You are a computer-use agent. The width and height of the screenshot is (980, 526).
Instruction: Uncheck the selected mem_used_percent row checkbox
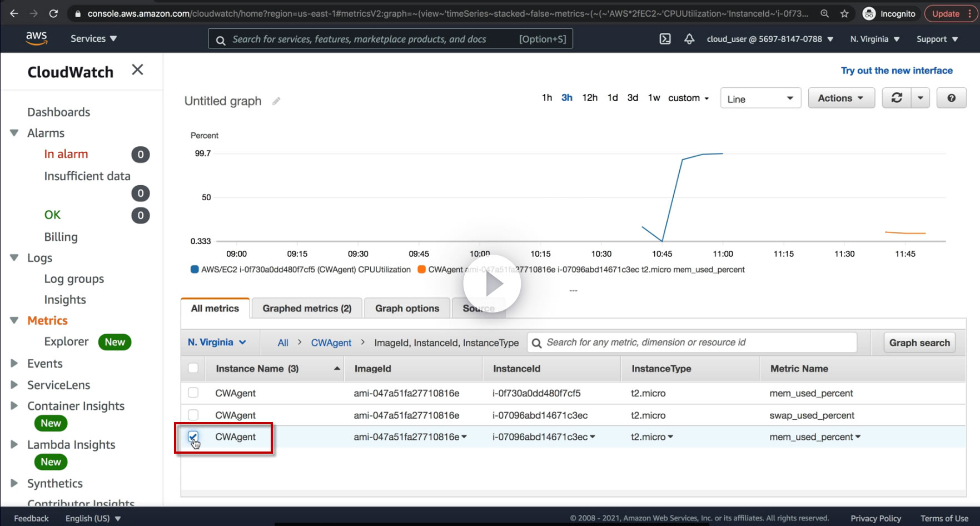point(193,436)
